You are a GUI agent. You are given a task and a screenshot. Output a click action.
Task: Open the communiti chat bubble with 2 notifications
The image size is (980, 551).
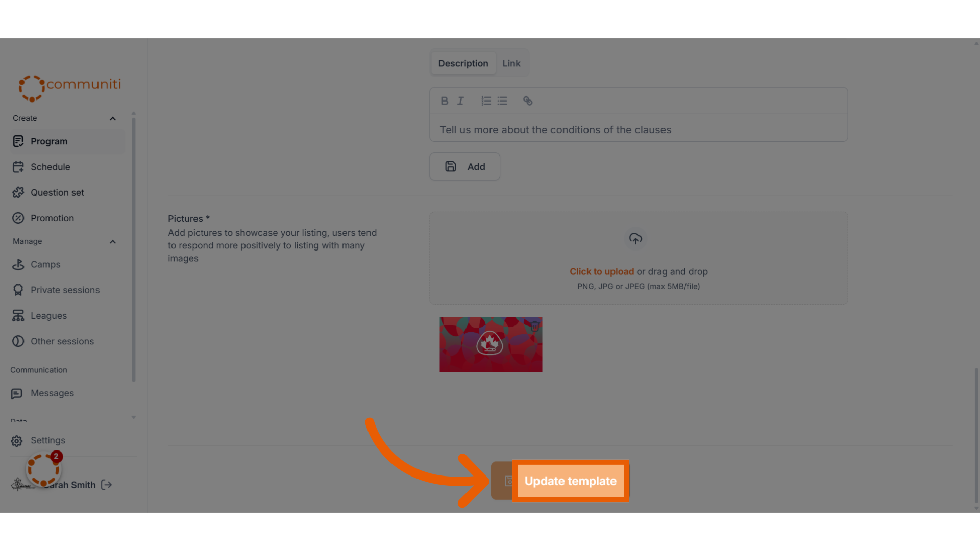point(44,470)
